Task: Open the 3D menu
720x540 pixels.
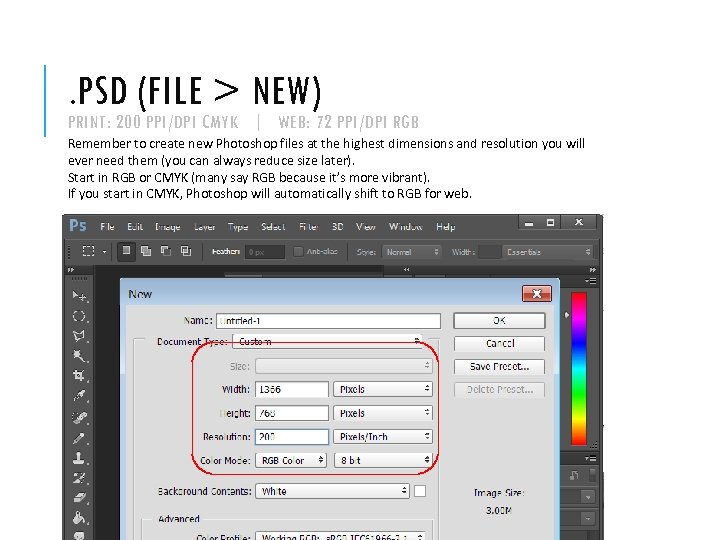Action: tap(338, 226)
